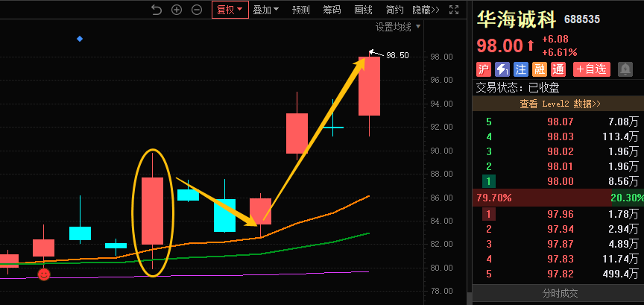Click 隐藏>> to hide side panel
The image size is (644, 305).
(x=426, y=10)
